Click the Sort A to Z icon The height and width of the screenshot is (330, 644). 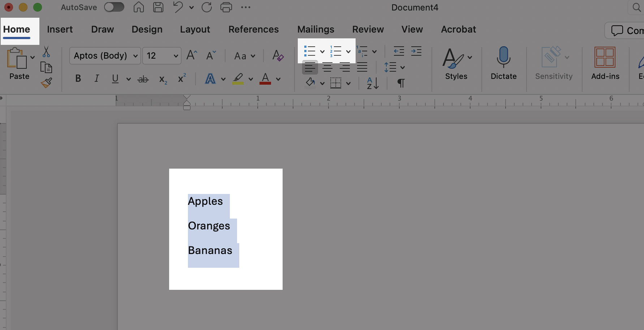pyautogui.click(x=373, y=83)
